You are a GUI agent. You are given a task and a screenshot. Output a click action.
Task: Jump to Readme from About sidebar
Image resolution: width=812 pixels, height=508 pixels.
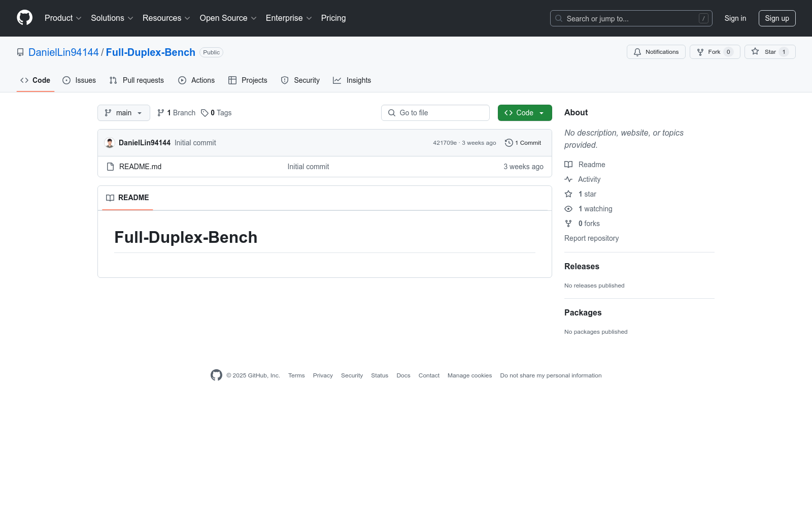[x=585, y=165]
